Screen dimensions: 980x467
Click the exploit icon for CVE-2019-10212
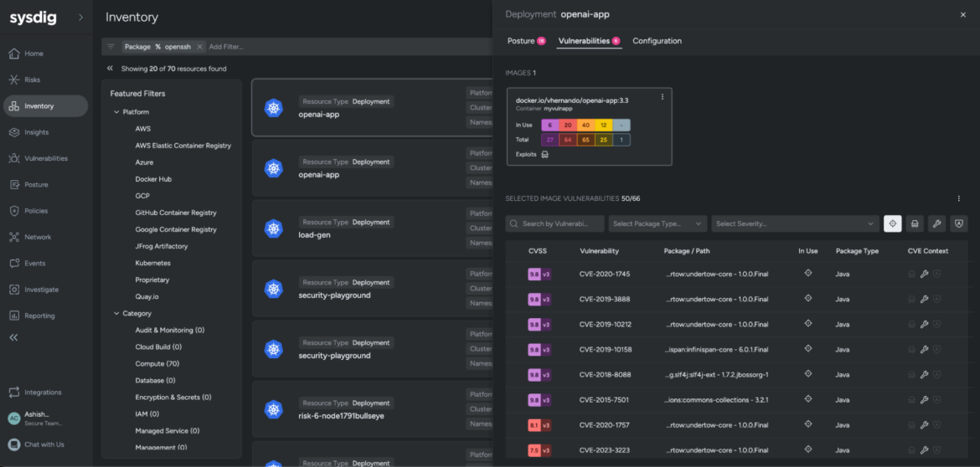click(912, 325)
